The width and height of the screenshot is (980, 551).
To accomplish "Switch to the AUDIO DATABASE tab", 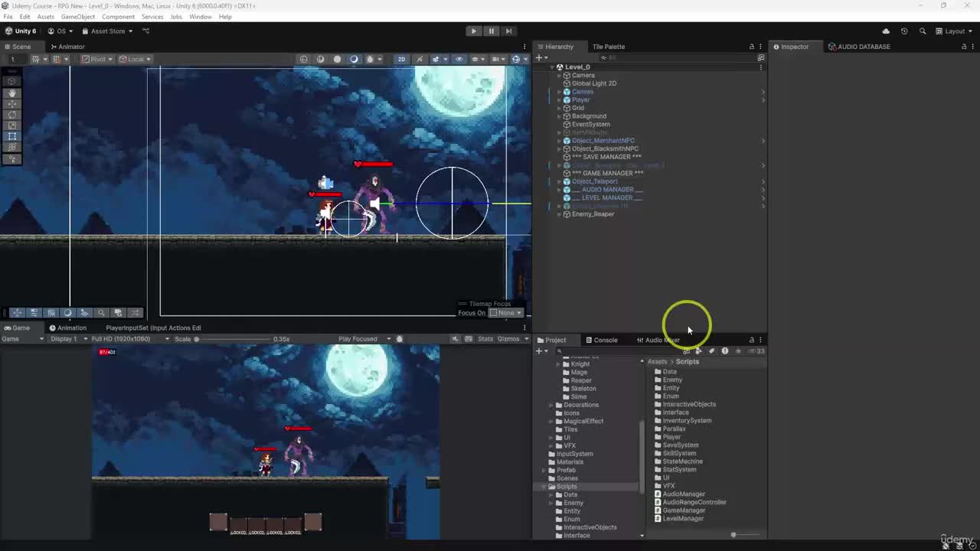I will pos(859,47).
